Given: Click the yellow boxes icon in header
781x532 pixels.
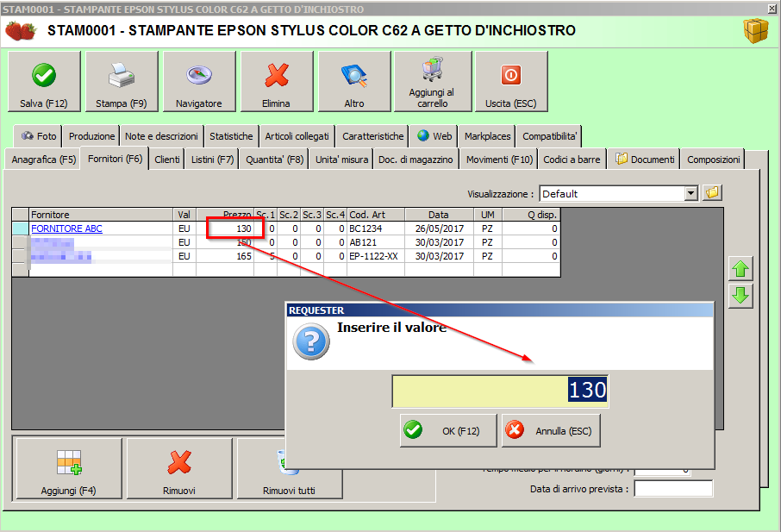Looking at the screenshot, I should 756,30.
